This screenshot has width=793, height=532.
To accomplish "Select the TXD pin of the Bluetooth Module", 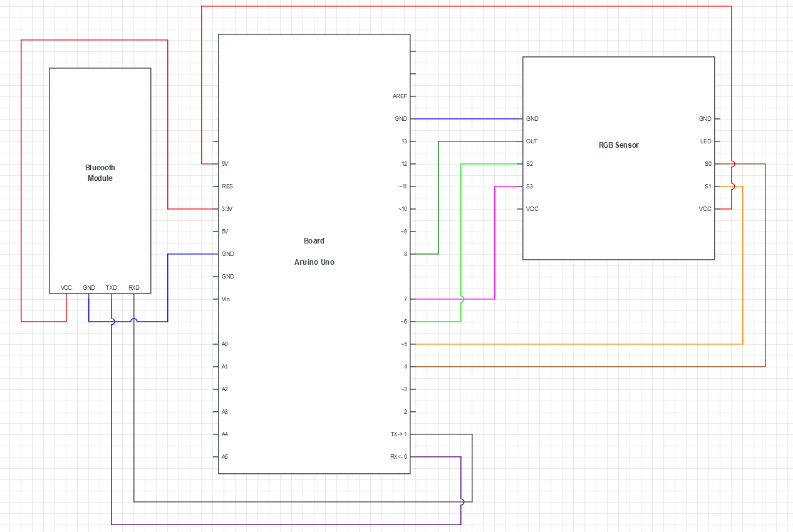I will pos(111,288).
